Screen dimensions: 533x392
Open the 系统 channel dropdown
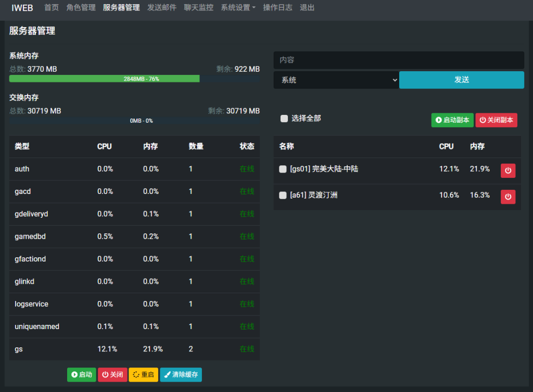[336, 80]
